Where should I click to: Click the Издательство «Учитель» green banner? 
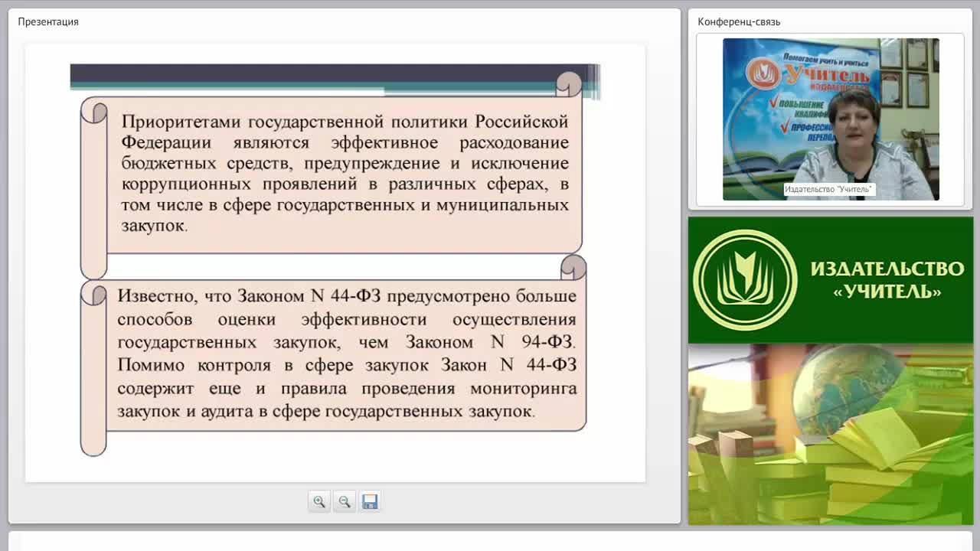point(831,280)
